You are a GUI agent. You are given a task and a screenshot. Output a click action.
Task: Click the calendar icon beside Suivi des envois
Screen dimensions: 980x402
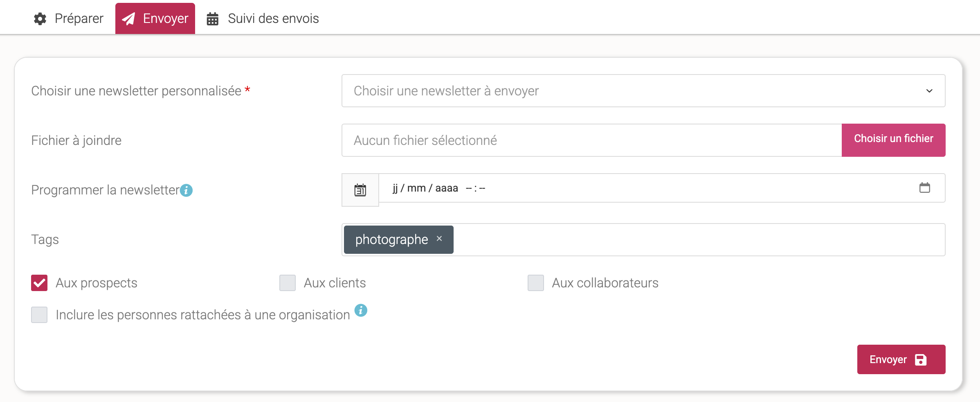[213, 19]
